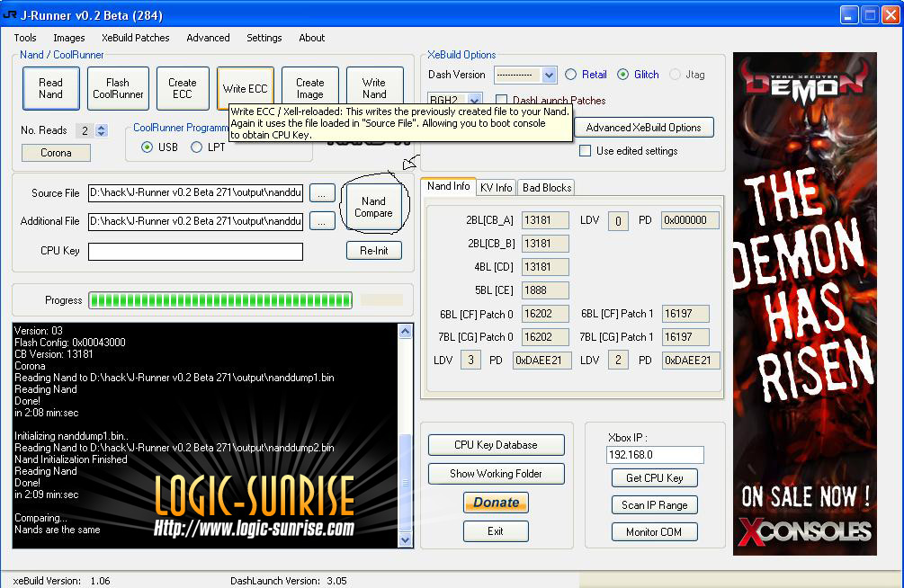Switch to the Bad Blocks tab
The image size is (904, 588).
pyautogui.click(x=547, y=188)
